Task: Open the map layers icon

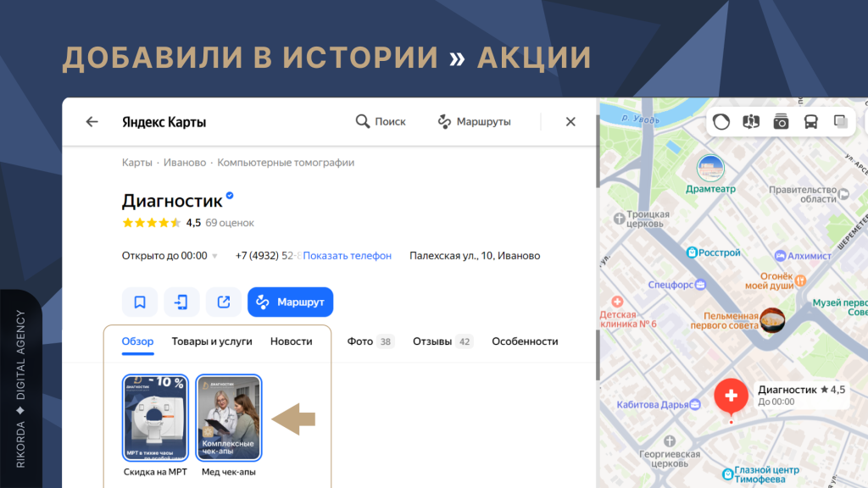Action: [x=841, y=122]
